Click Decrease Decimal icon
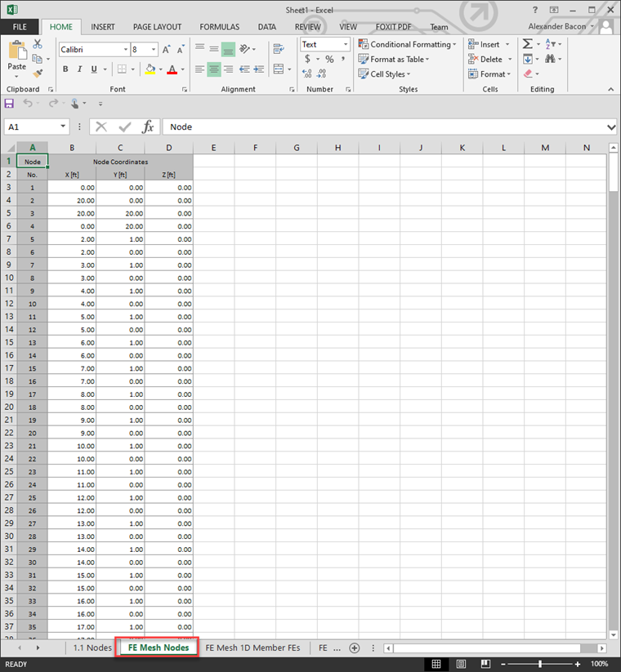This screenshot has width=621, height=672. point(322,73)
